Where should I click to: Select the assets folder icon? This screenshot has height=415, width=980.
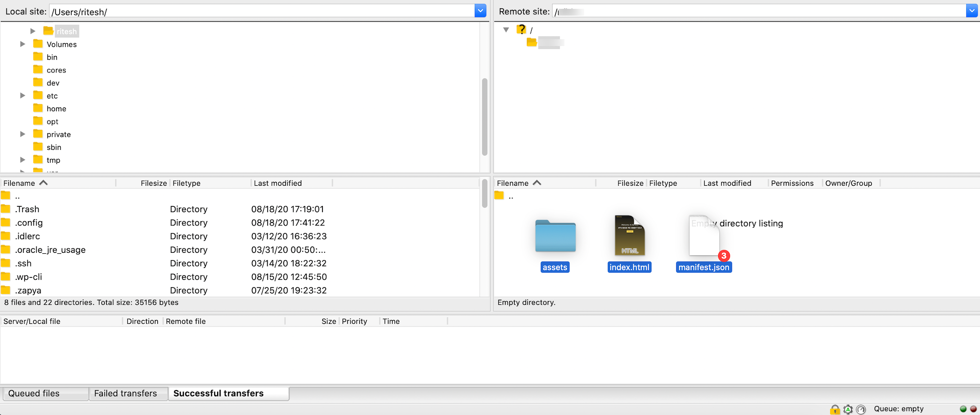pos(555,237)
